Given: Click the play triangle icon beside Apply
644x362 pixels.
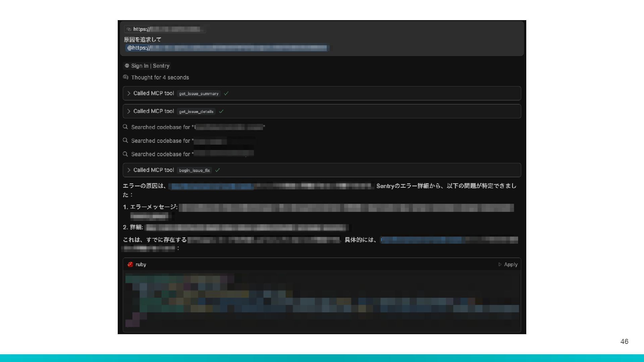Looking at the screenshot, I should [x=500, y=264].
